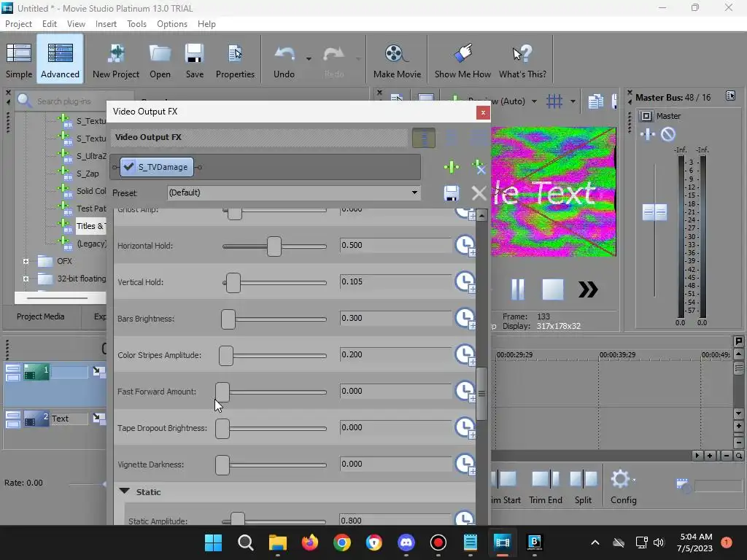Open the Insert menu
The width and height of the screenshot is (747, 560).
[x=106, y=24]
